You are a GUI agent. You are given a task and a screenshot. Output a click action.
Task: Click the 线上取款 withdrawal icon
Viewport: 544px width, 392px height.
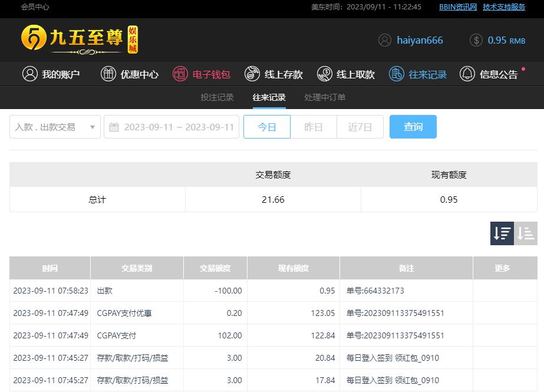click(324, 74)
